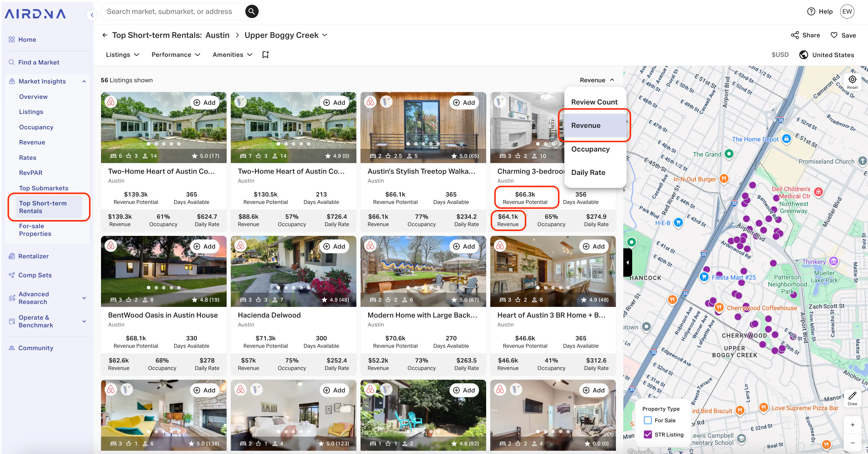This screenshot has width=868, height=454.
Task: Go to Home in the sidebar
Action: 27,39
